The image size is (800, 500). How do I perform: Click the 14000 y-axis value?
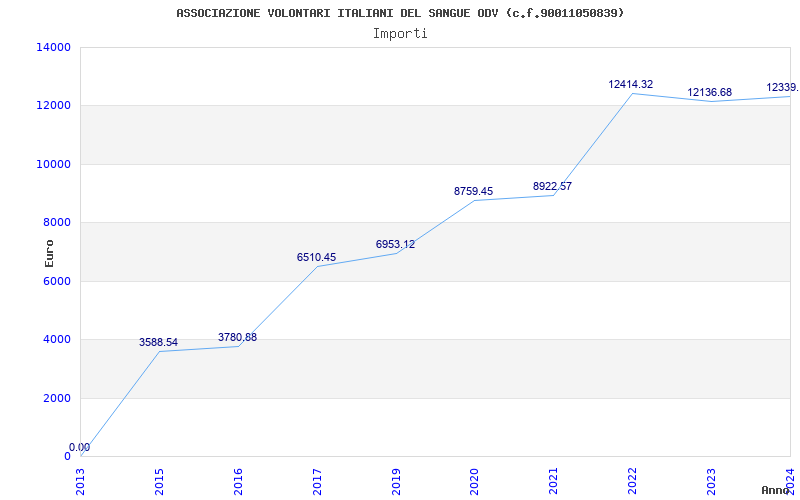point(54,47)
